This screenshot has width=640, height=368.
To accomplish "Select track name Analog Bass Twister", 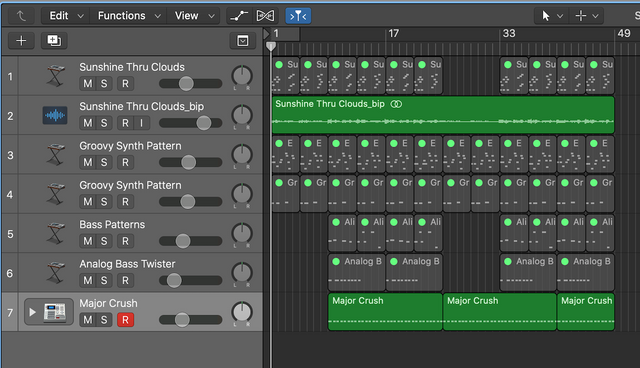I will 127,264.
